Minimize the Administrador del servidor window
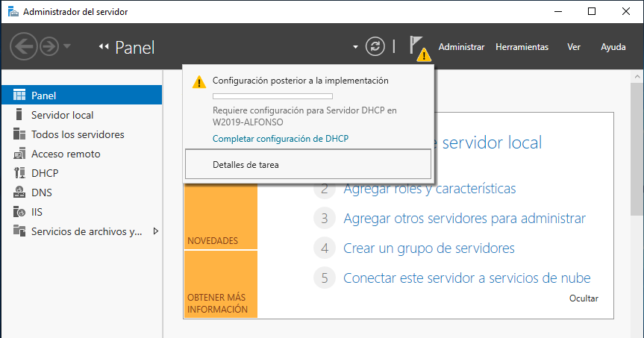This screenshot has height=338, width=644. tap(557, 11)
